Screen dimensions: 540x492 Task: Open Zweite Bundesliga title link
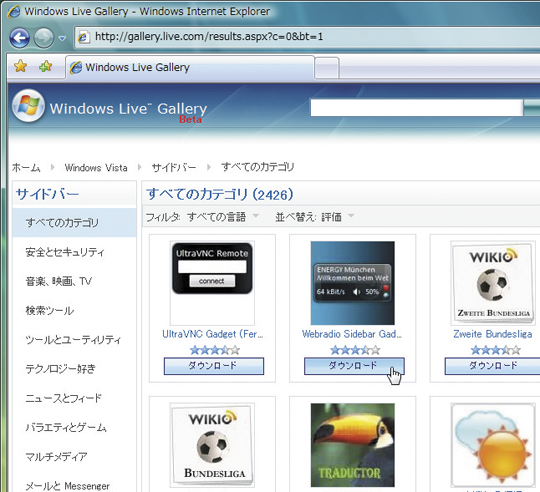tap(492, 334)
